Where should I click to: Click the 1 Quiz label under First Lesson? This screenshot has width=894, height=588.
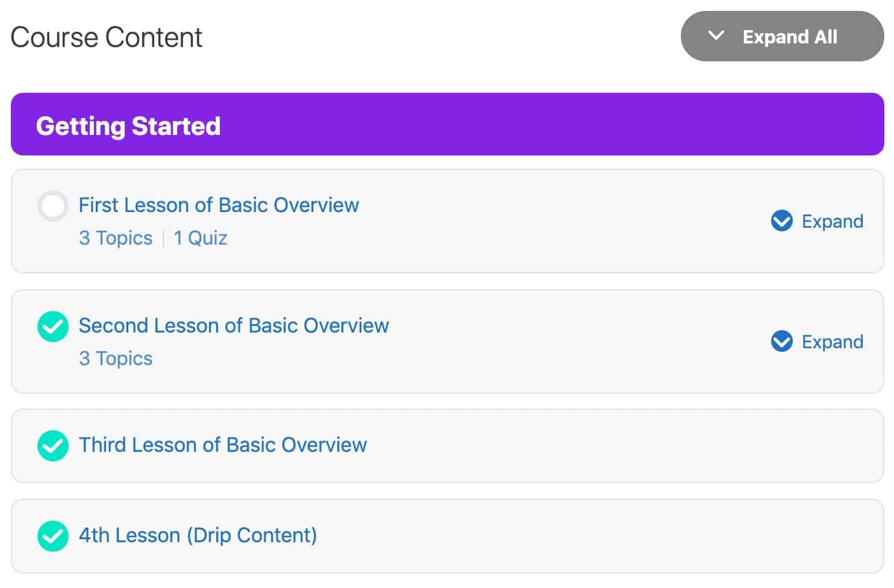coord(200,237)
